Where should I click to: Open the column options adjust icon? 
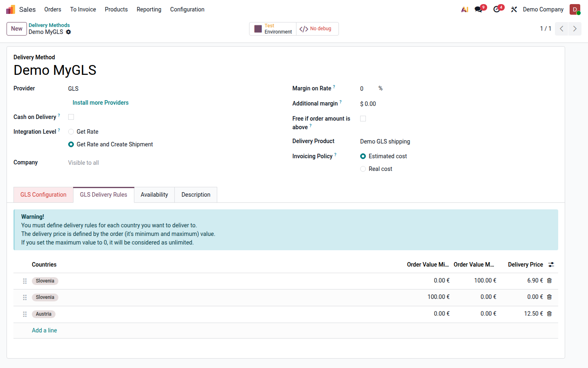[551, 265]
